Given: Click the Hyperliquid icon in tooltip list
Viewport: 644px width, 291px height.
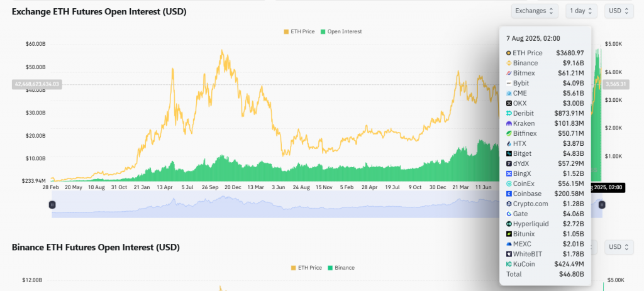Looking at the screenshot, I should [x=508, y=224].
